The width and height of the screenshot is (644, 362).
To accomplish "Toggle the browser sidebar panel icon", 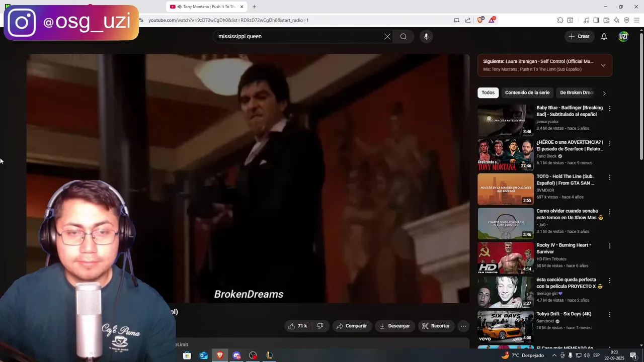I will [x=596, y=20].
